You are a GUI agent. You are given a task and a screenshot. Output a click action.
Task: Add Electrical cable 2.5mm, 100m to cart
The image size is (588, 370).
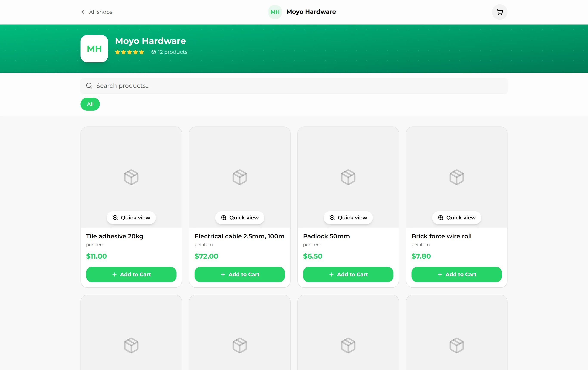click(x=240, y=274)
